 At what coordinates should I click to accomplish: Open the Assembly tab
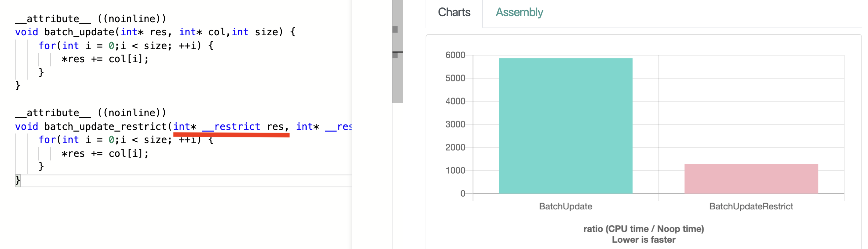[x=519, y=13]
